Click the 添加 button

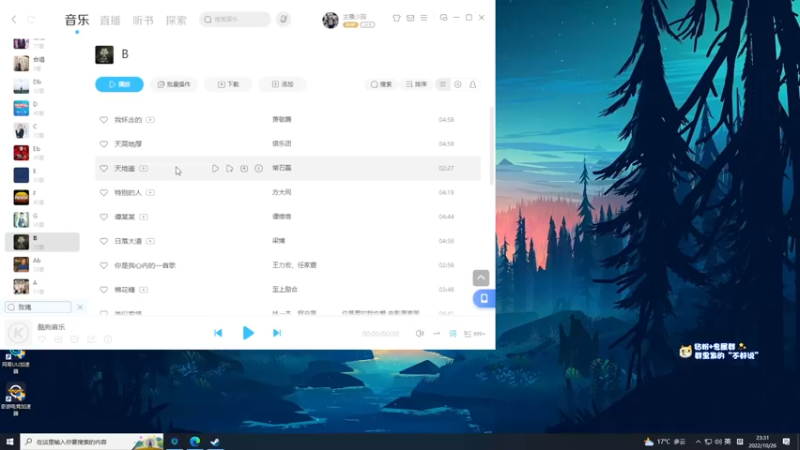pyautogui.click(x=282, y=84)
